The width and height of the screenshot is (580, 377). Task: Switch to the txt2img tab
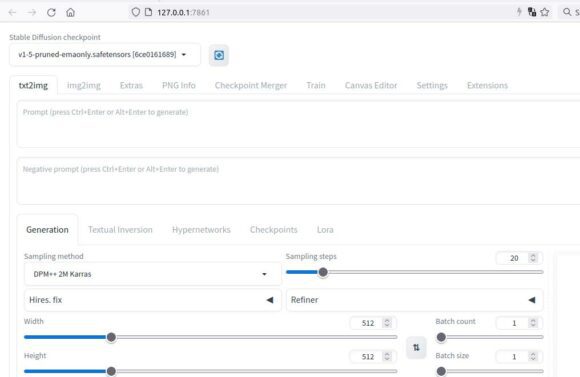33,85
